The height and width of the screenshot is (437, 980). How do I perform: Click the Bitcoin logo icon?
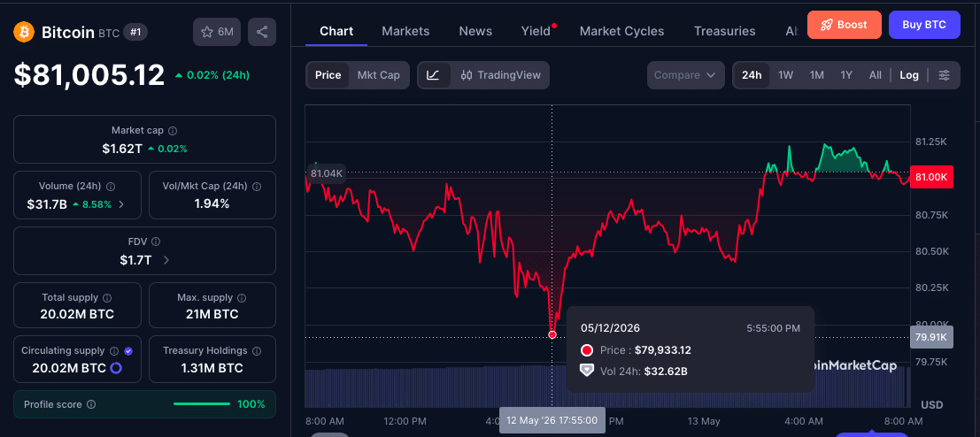click(x=24, y=32)
